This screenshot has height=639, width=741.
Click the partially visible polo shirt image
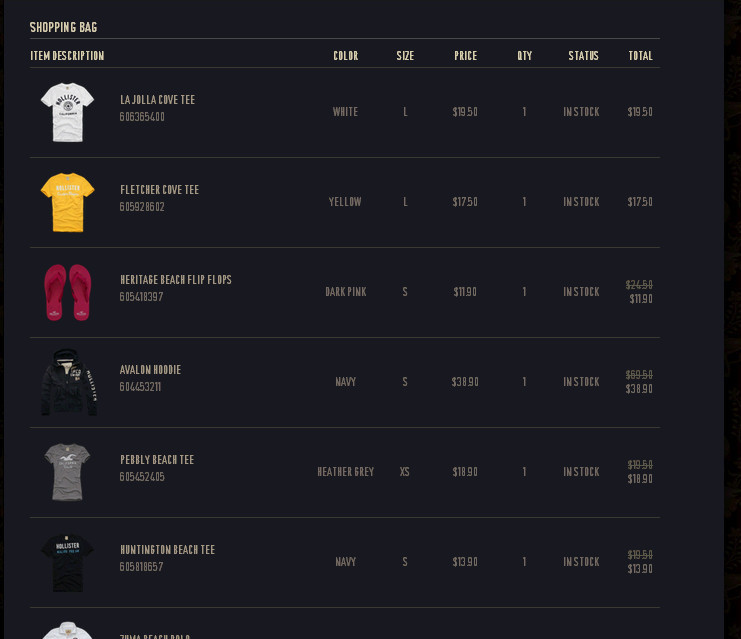(67, 631)
